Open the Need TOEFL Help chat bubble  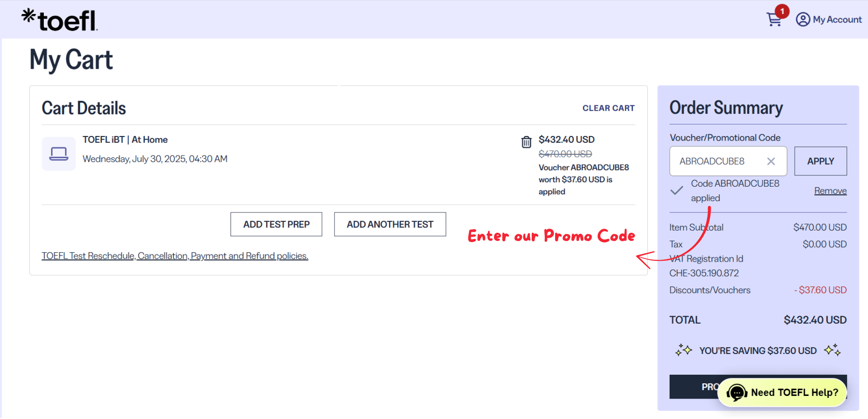tap(782, 392)
